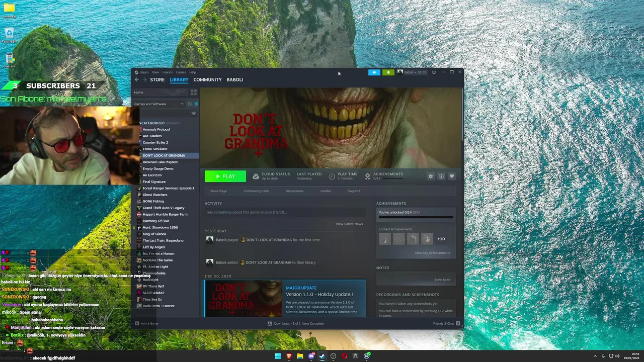Click the Add a Game plus icon
644x362 pixels.
137,323
